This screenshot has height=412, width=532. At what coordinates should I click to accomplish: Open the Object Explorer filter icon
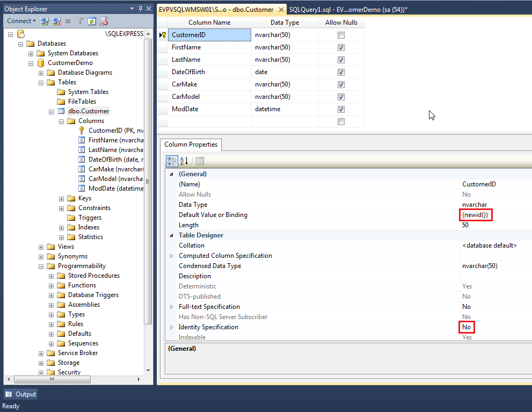tap(79, 20)
